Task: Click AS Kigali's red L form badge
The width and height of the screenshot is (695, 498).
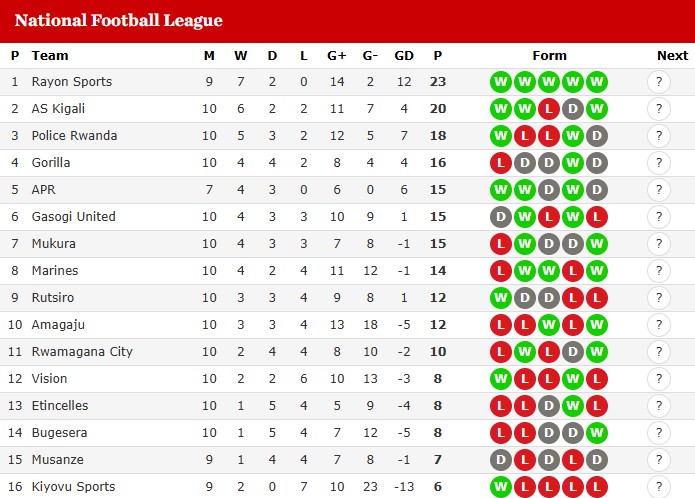Action: 549,109
